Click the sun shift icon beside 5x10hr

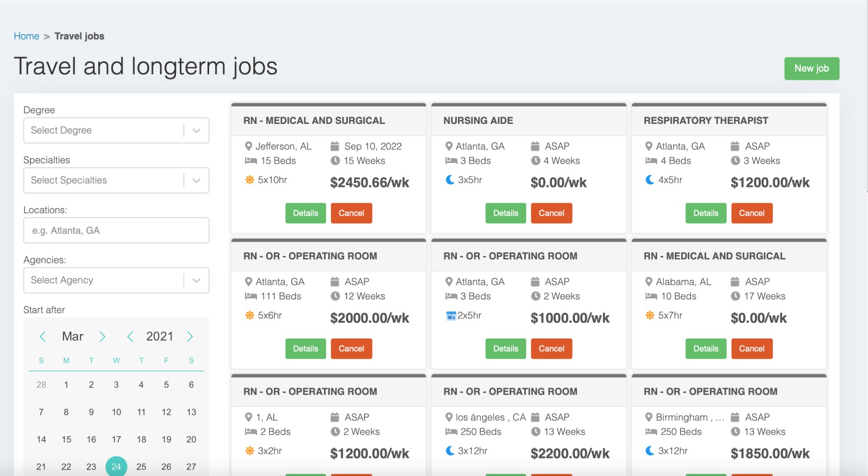coord(249,180)
